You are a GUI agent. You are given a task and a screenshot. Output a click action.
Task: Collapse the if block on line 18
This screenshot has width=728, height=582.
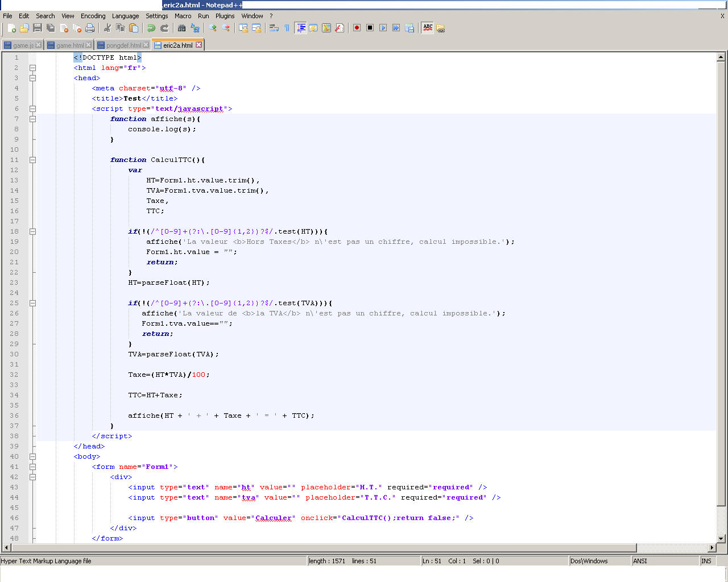(32, 231)
